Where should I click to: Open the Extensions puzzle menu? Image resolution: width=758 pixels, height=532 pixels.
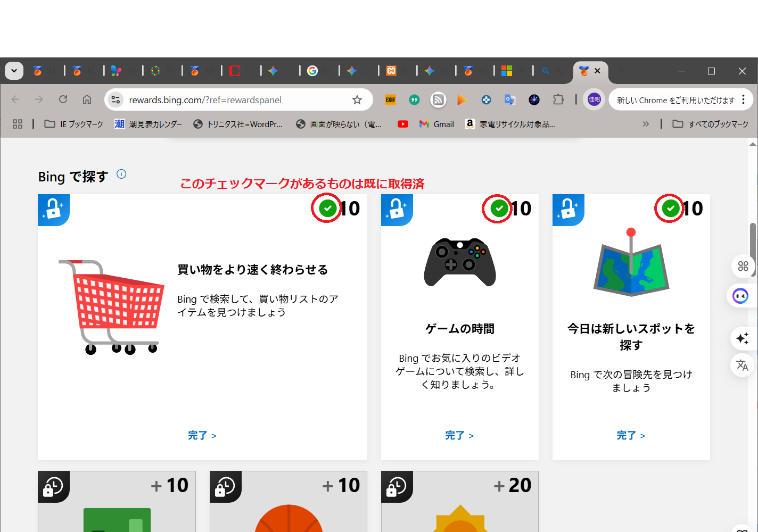[x=558, y=99]
